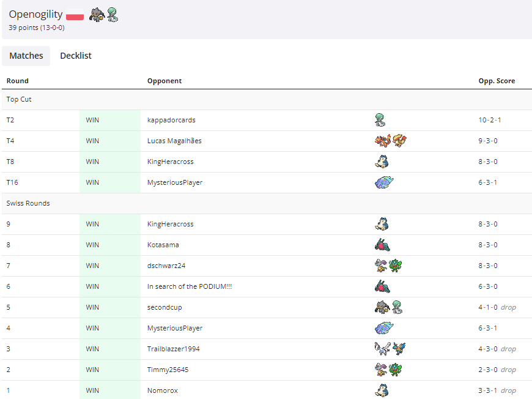Open opponent Timmy25645's profile

[x=168, y=370]
